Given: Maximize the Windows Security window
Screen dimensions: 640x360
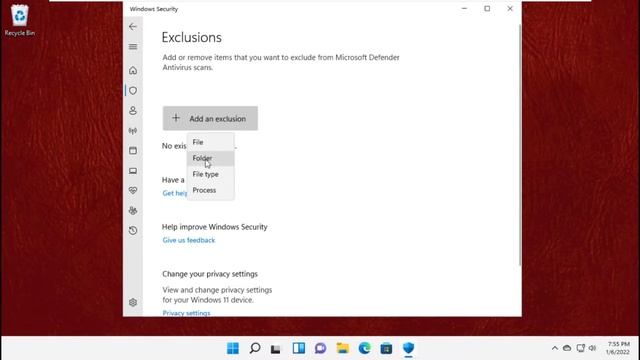Looking at the screenshot, I should pyautogui.click(x=487, y=9).
